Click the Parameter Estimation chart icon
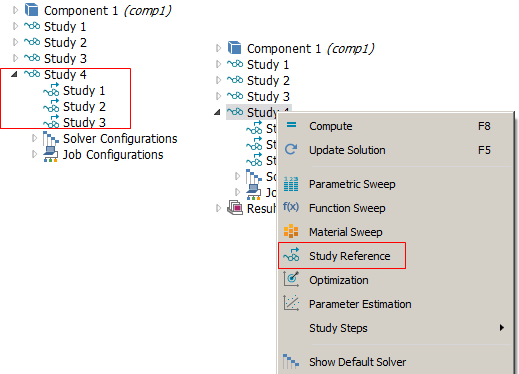Image resolution: width=519 pixels, height=374 pixels. point(291,303)
